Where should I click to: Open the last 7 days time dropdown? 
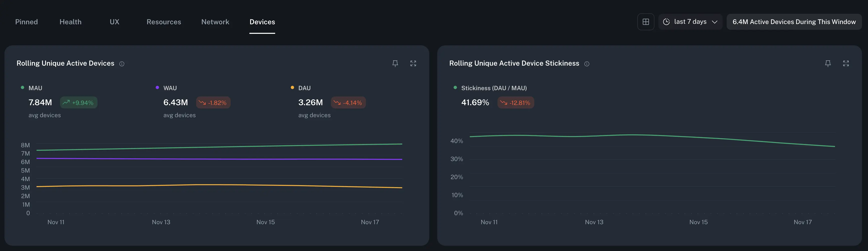pyautogui.click(x=690, y=22)
